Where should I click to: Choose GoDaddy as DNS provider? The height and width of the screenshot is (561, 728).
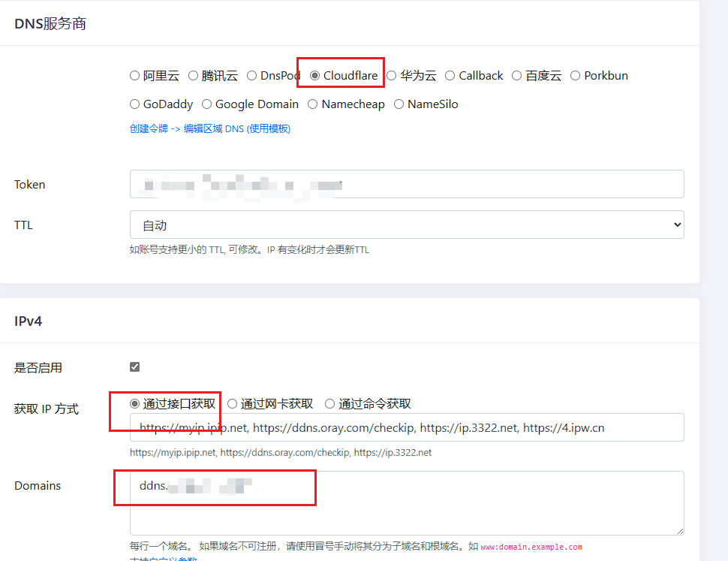(x=135, y=104)
